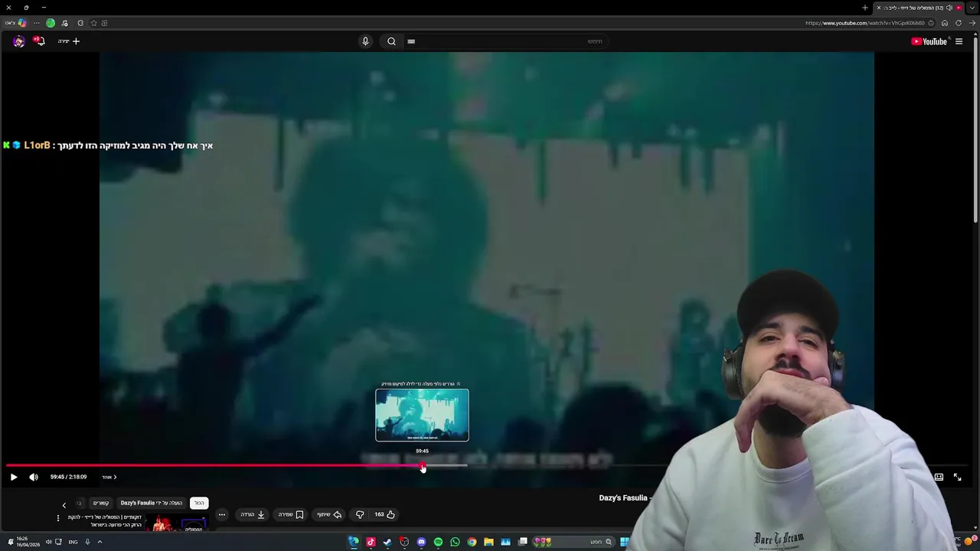The image size is (980, 551).
Task: Open Steam from the taskbar
Action: 387,542
